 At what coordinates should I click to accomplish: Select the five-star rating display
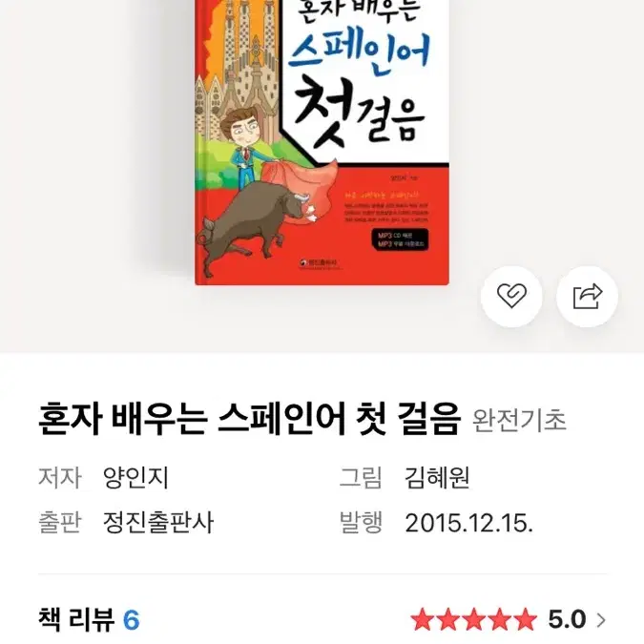(x=473, y=620)
